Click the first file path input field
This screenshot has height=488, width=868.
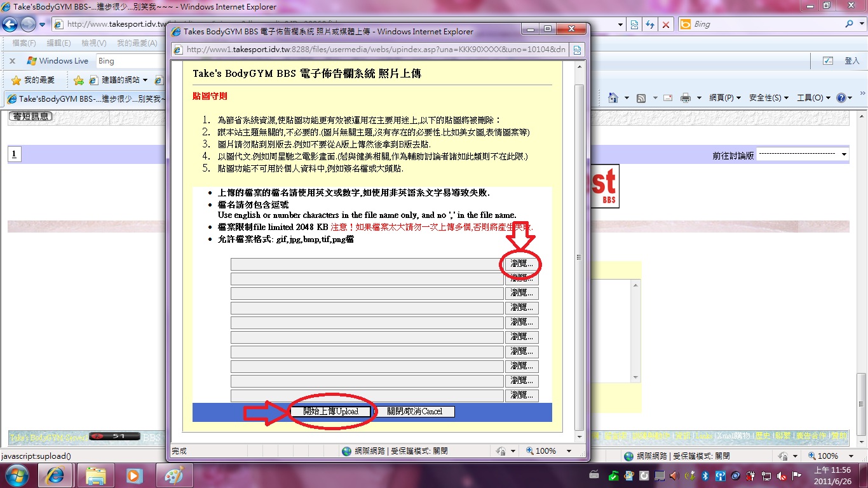(367, 264)
